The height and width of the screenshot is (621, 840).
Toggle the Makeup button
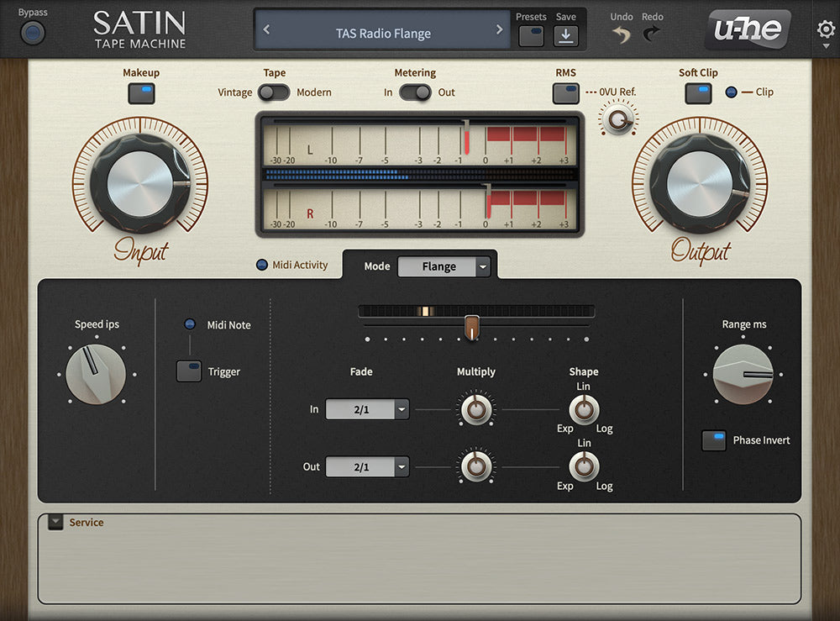click(141, 93)
